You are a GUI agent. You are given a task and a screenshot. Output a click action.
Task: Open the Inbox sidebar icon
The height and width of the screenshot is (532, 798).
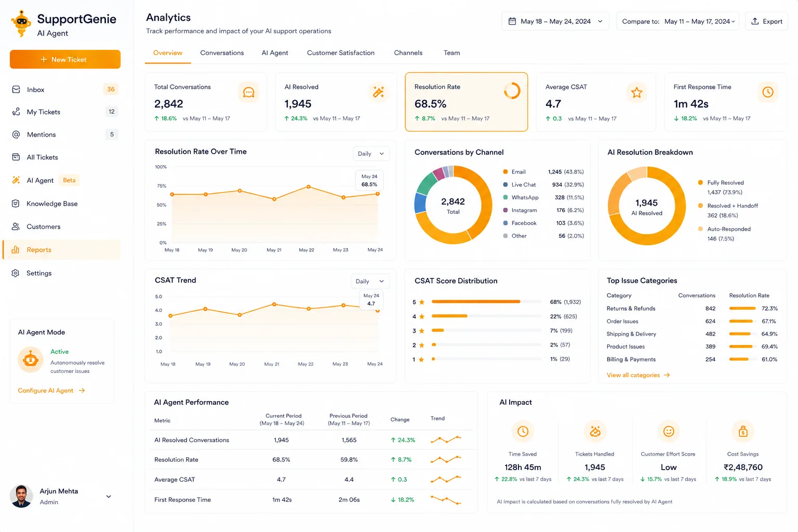[16, 89]
